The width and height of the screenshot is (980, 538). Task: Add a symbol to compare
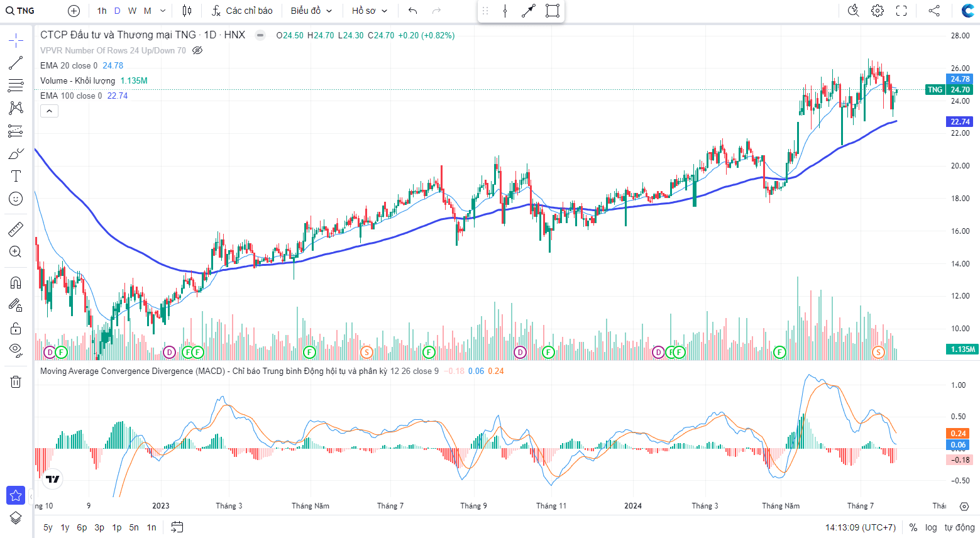coord(74,11)
